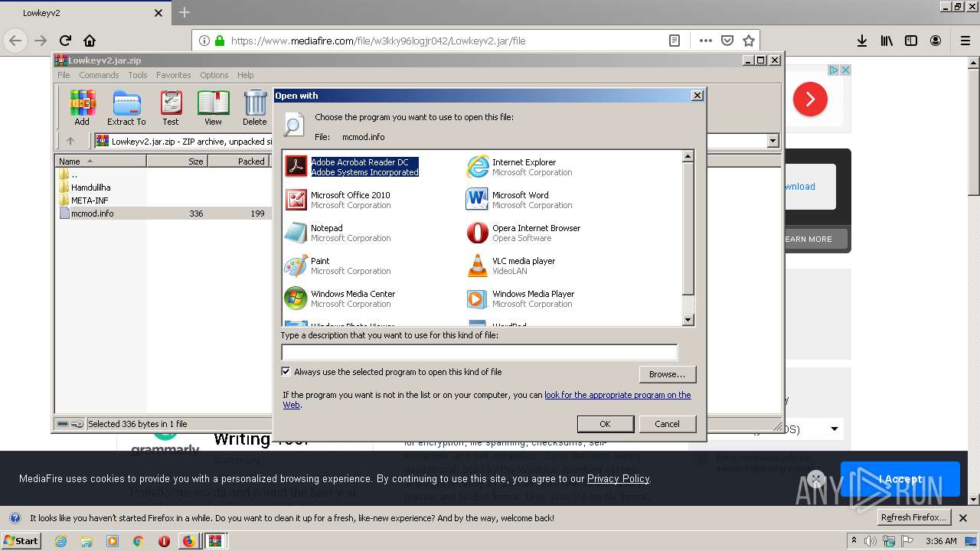Click the file description input field

(x=479, y=352)
